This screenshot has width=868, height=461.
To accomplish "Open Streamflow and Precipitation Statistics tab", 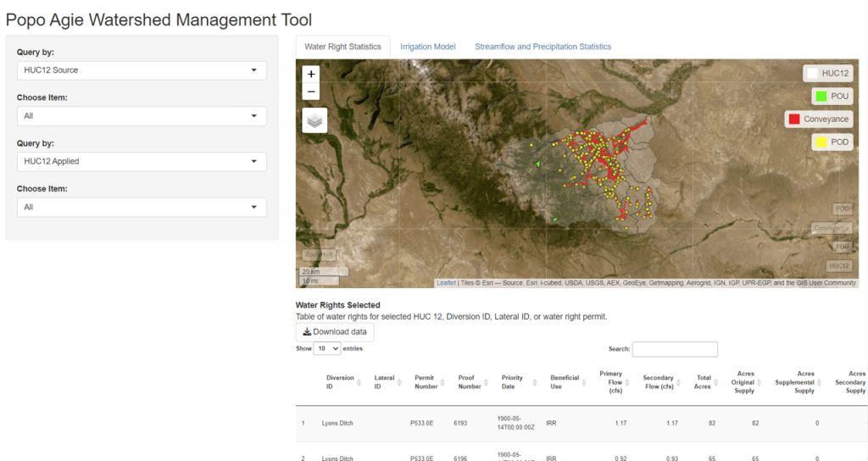I will pyautogui.click(x=542, y=47).
